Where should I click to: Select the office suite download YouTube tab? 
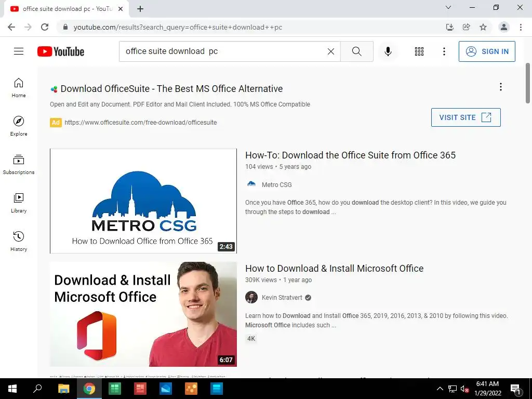66,9
